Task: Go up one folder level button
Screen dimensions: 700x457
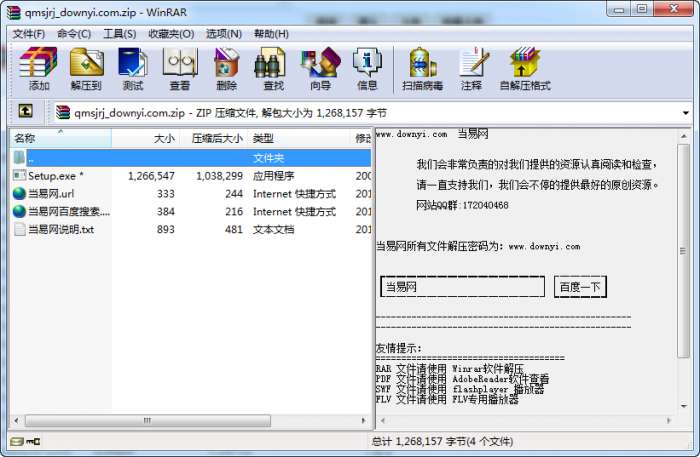Action: [25, 111]
